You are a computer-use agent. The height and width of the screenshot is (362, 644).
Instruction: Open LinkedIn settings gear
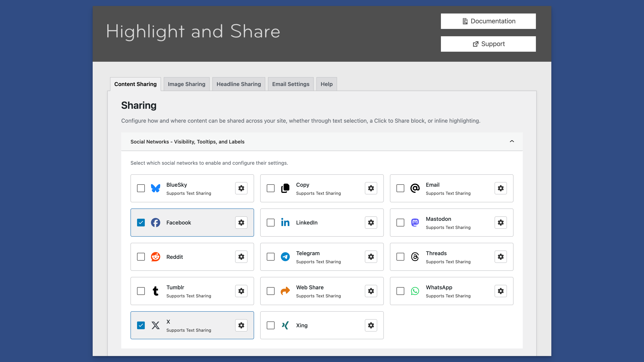(x=371, y=222)
